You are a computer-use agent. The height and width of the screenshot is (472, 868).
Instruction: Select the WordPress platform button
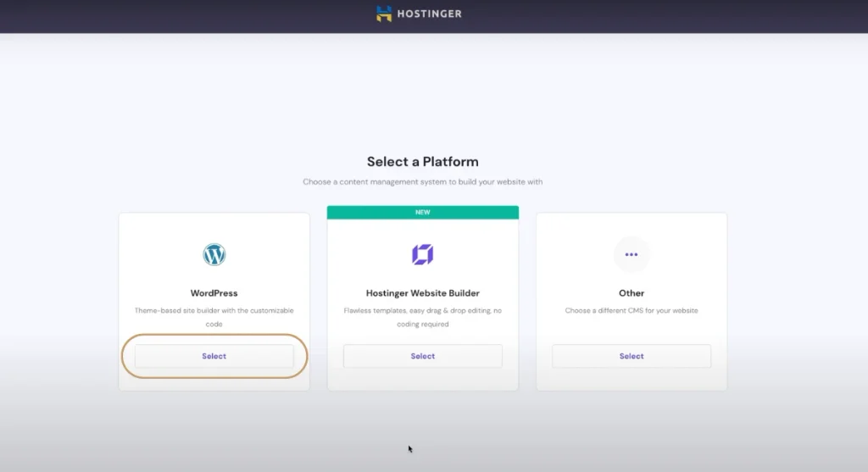214,357
